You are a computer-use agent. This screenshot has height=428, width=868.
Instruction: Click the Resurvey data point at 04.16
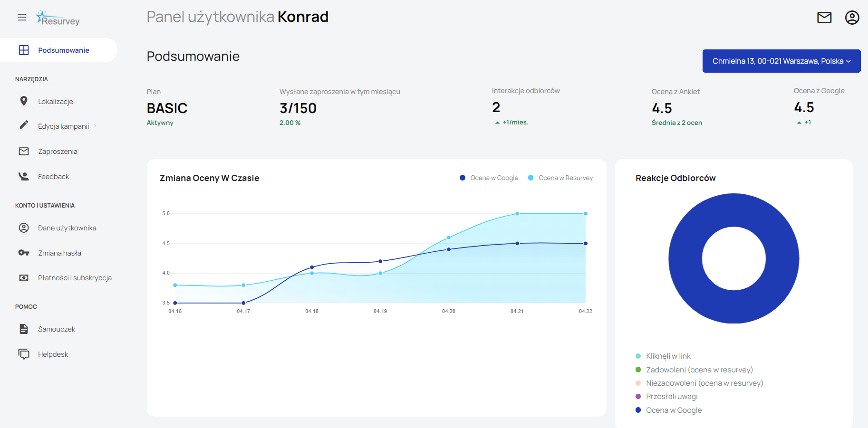click(175, 285)
